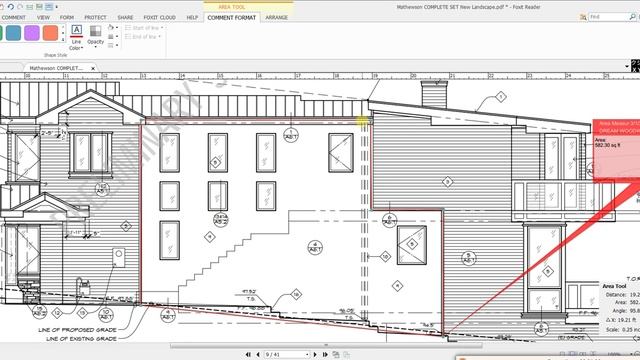Click the previous view icon in page navigation
Screen dimensions: 640x360
(x=336, y=354)
